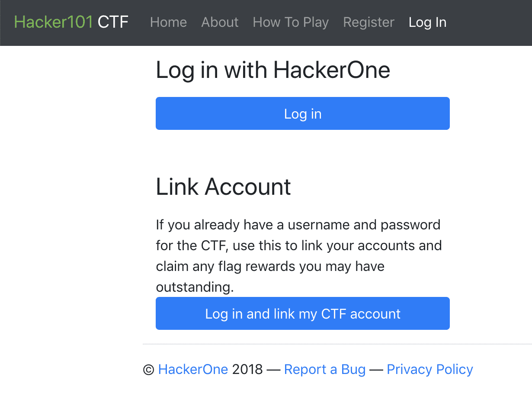Click the copyright symbol in the footer
This screenshot has height=406, width=532.
click(x=148, y=370)
